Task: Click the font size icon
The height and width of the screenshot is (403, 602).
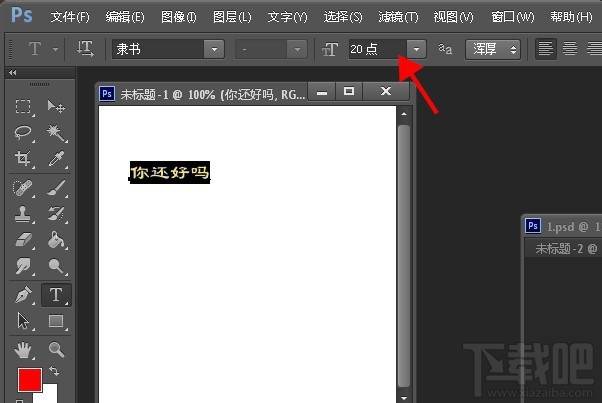Action: point(329,49)
